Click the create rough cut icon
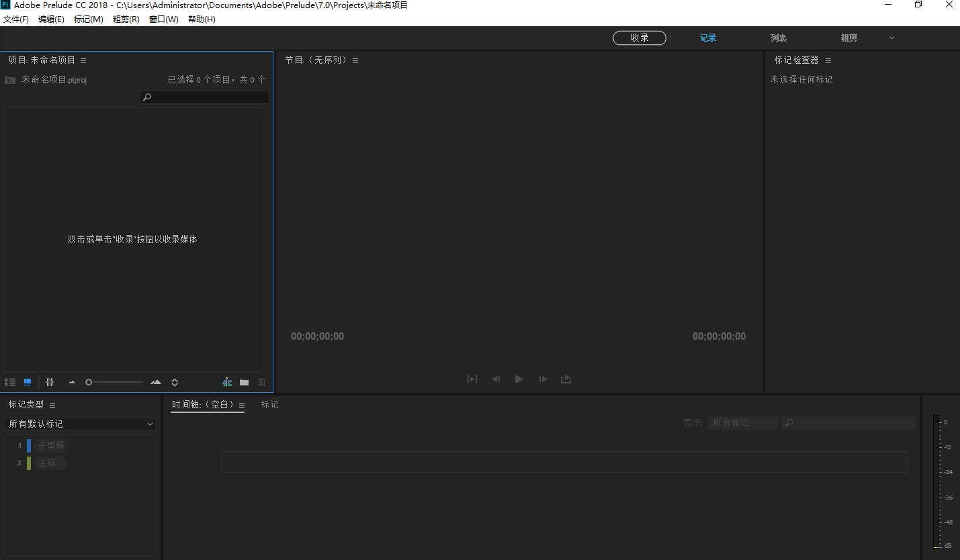 click(x=226, y=381)
